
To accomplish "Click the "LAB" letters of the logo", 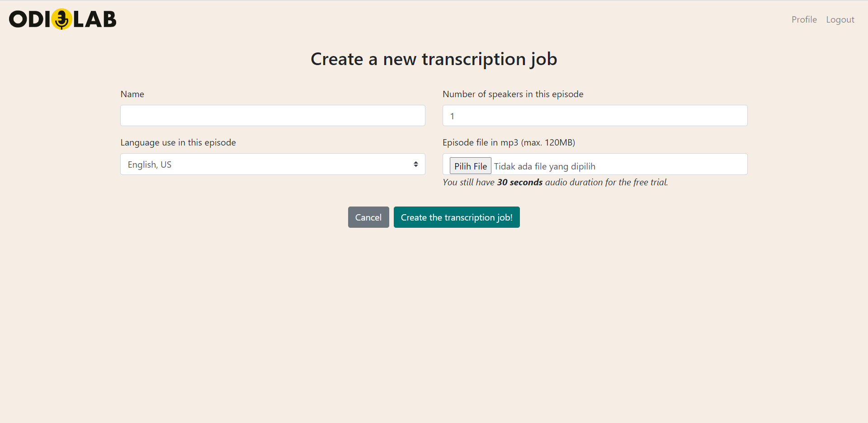I will (x=95, y=19).
